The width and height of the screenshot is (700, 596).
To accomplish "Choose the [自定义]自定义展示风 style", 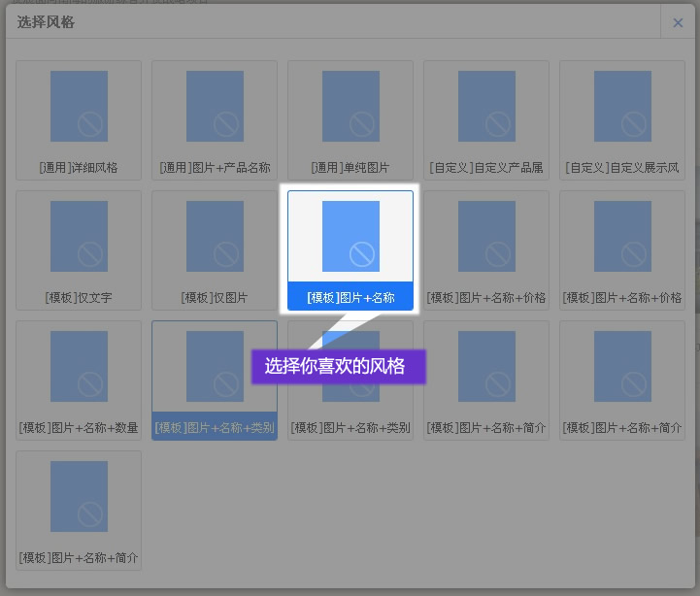I will pyautogui.click(x=622, y=119).
